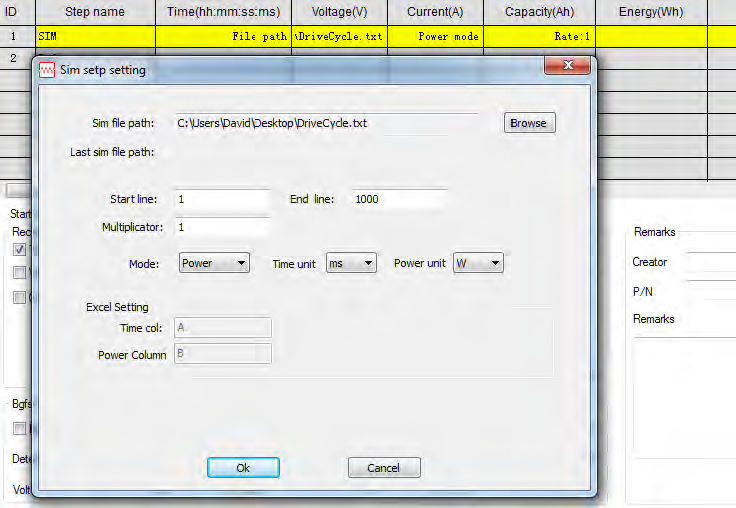Uncheck the ticked checkbox under Rec

[x=20, y=249]
